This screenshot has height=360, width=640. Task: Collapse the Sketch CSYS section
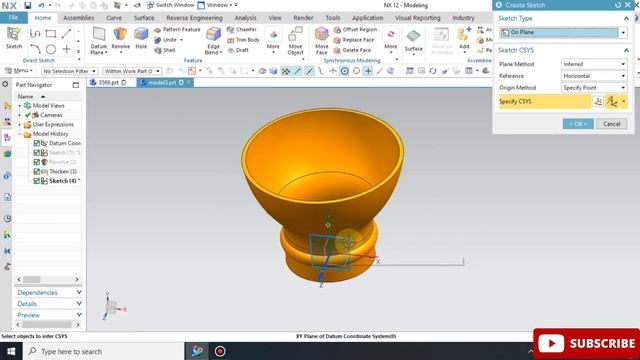[626, 50]
